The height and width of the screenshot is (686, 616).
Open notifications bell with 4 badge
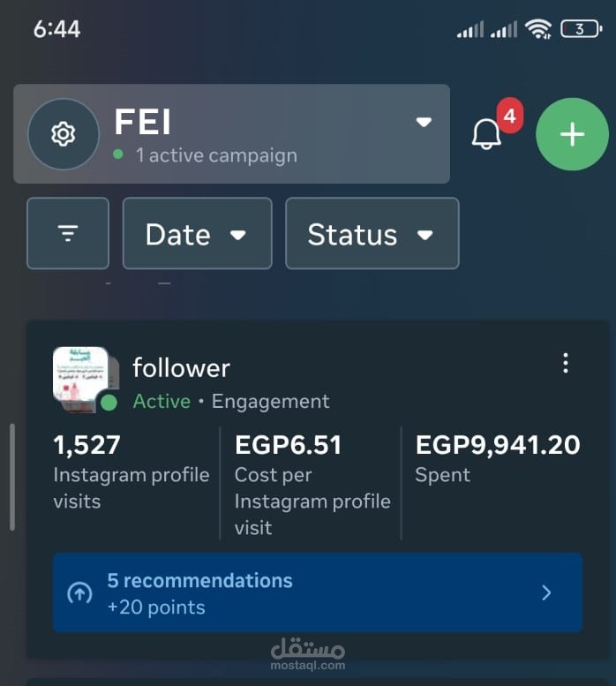point(486,135)
